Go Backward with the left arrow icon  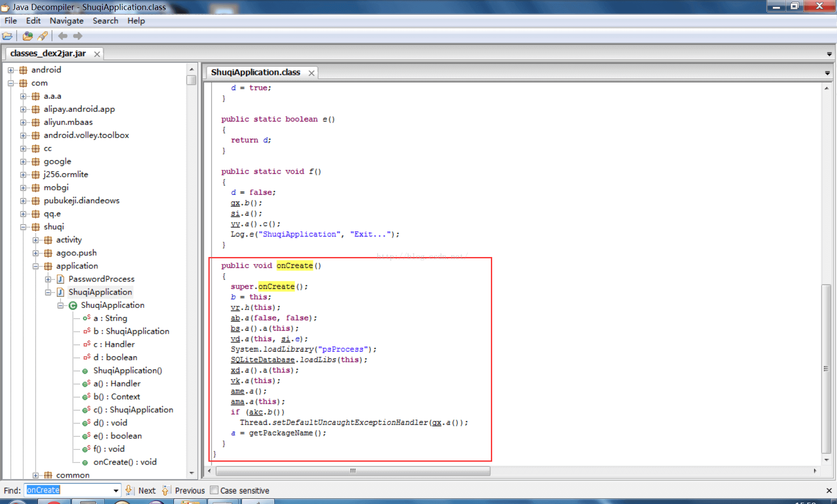[62, 36]
